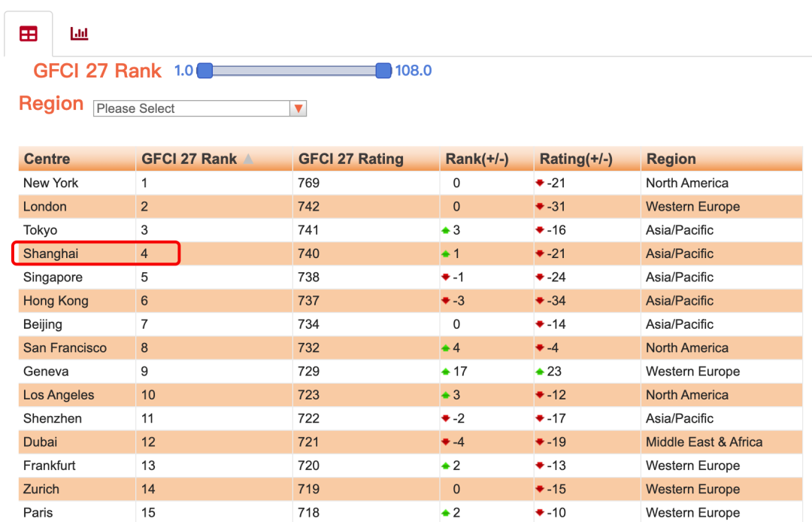812x522 pixels.
Task: Click Beijing's red down rating arrow
Action: click(x=540, y=324)
